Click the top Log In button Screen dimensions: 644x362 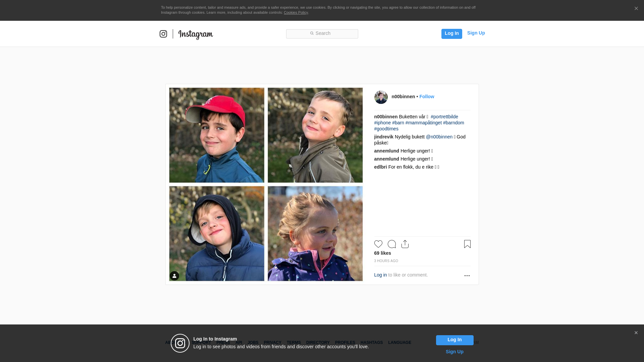coord(452,34)
